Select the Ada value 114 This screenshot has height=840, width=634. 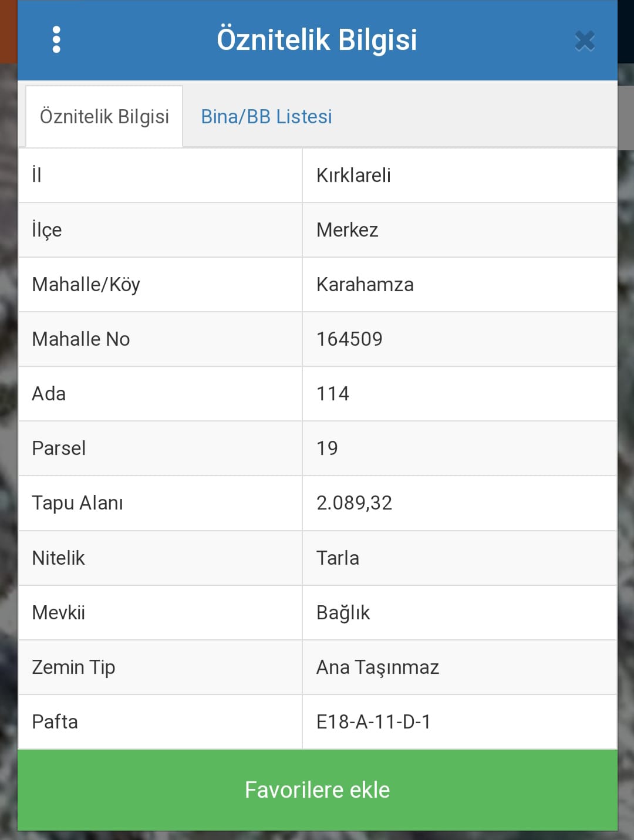point(333,393)
